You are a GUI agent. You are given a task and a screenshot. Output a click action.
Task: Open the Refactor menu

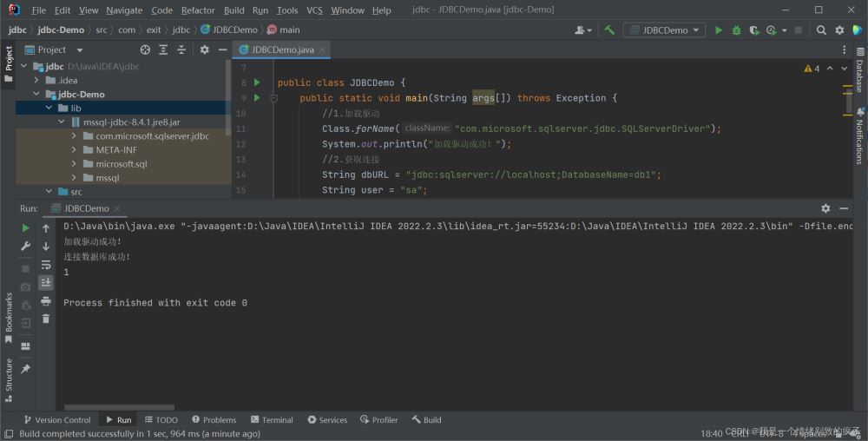tap(198, 10)
